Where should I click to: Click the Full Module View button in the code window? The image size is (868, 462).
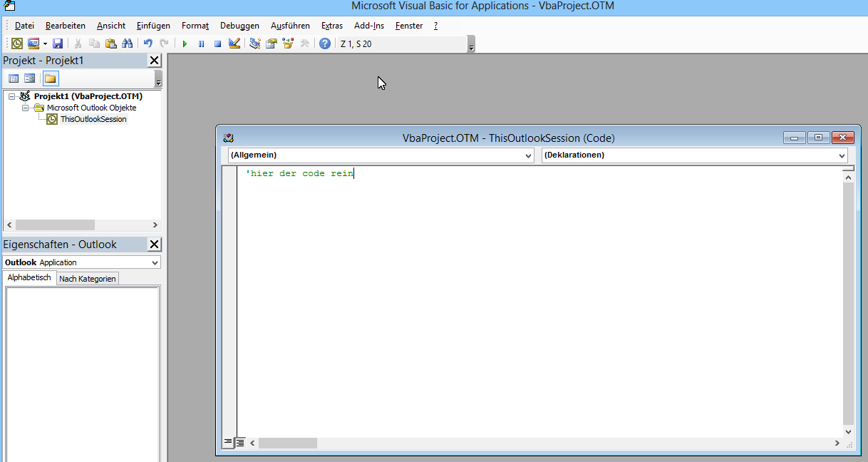tap(240, 443)
